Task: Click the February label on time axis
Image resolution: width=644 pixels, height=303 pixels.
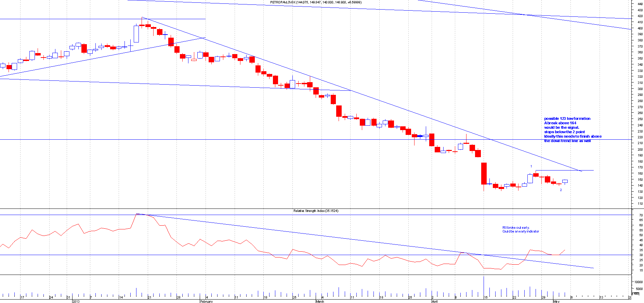Action: point(207,301)
